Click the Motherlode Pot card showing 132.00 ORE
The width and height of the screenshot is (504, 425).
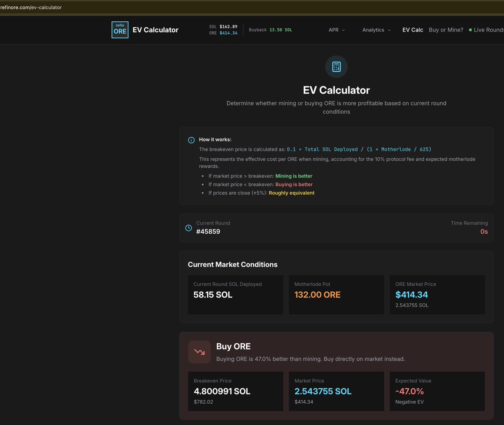[x=336, y=295]
